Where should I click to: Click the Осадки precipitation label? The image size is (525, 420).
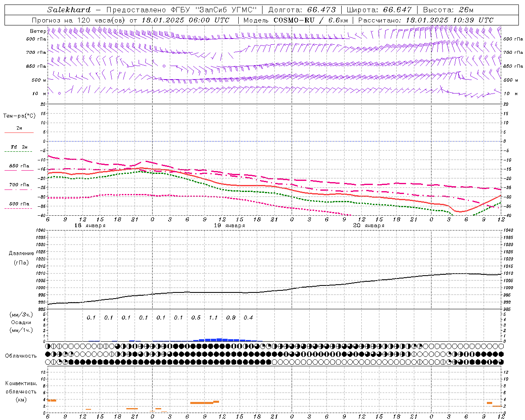[21, 322]
